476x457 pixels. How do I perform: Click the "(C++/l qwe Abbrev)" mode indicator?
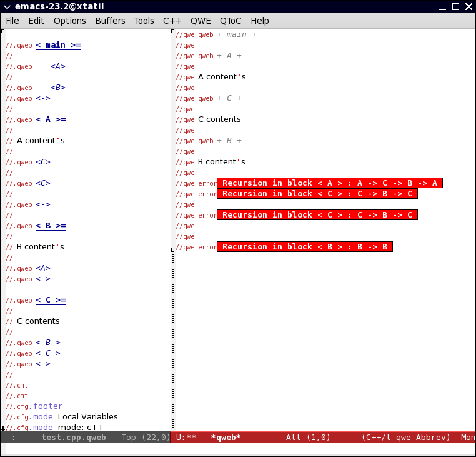405,438
